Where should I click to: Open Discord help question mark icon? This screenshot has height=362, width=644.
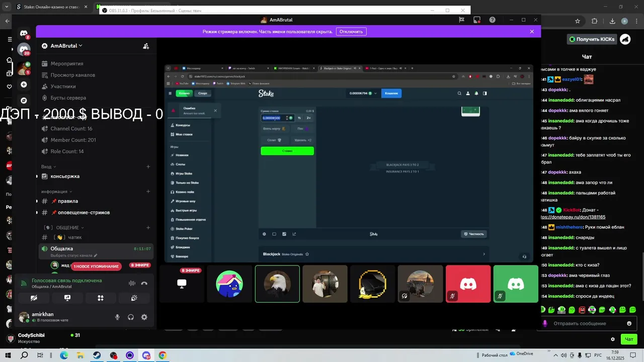(x=493, y=20)
